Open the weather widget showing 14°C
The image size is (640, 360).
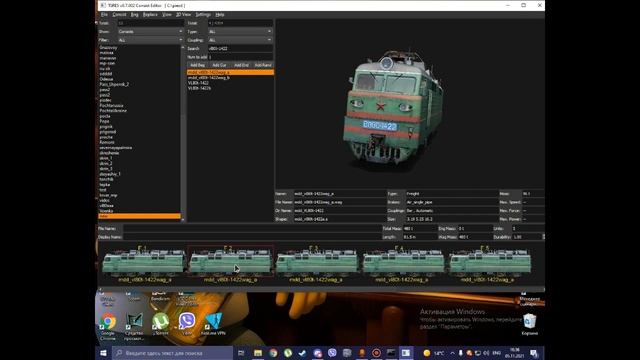pos(433,353)
